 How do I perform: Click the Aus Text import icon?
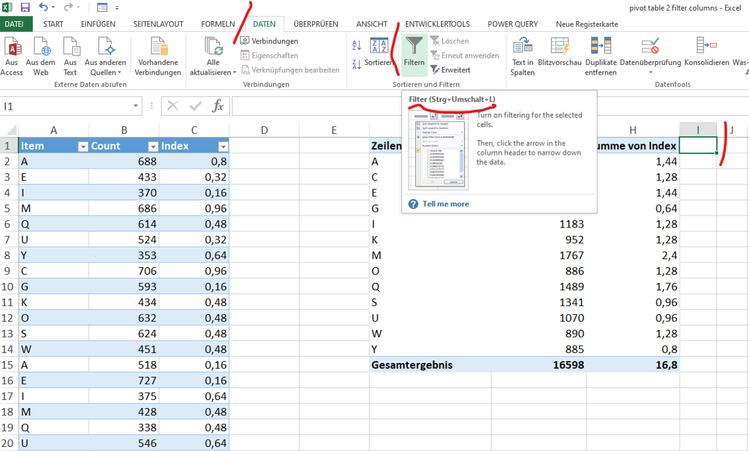[70, 55]
